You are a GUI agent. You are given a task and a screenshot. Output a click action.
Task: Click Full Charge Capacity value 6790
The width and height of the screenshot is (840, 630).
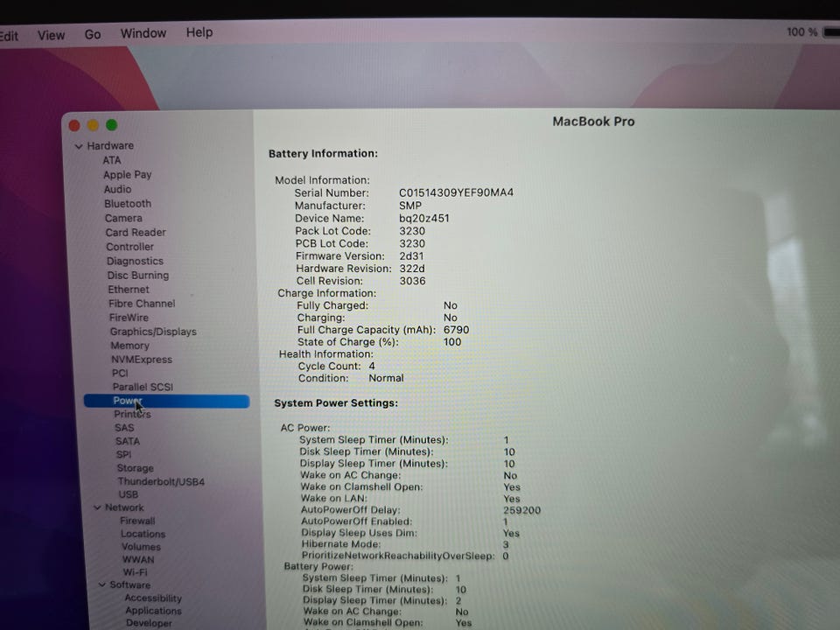(x=457, y=330)
